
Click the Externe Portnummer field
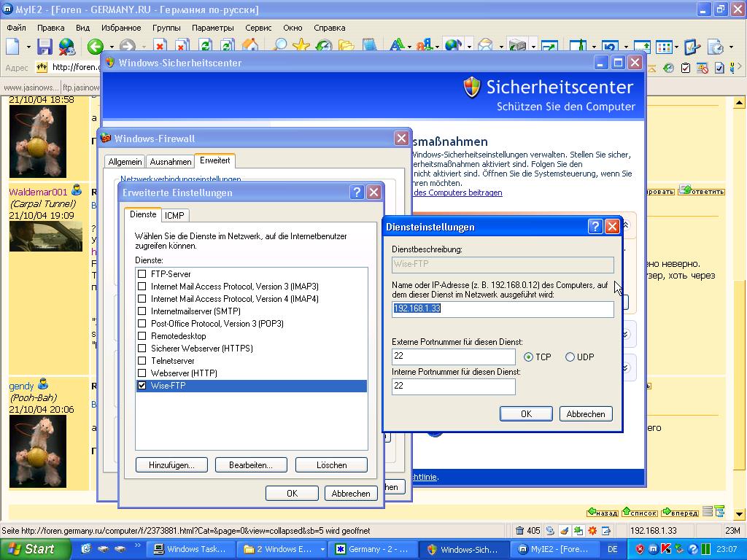coord(454,357)
